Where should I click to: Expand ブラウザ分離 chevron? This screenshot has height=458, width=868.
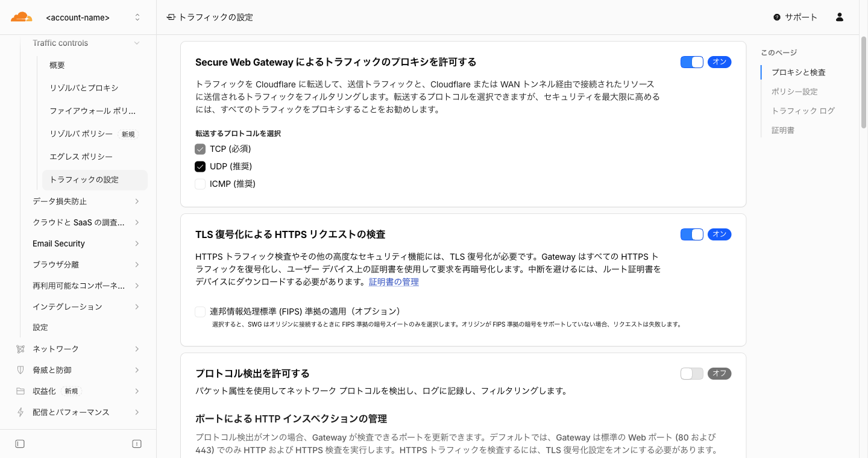point(137,265)
